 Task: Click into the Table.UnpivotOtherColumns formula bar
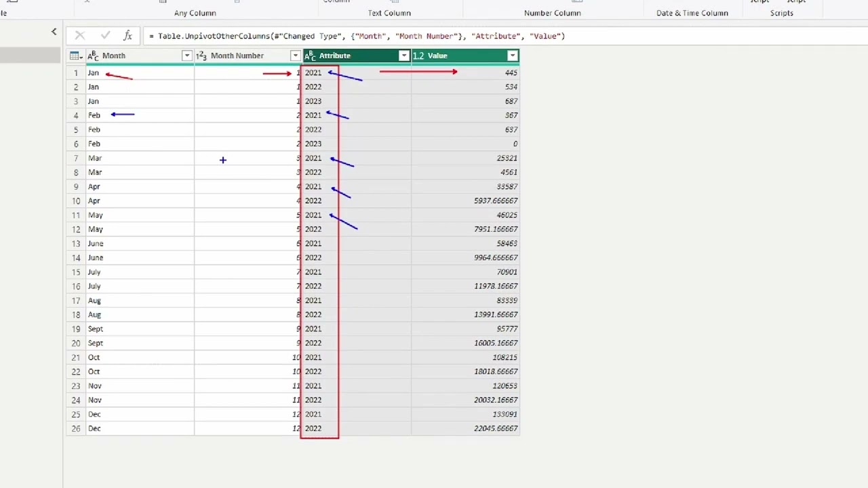click(502, 36)
